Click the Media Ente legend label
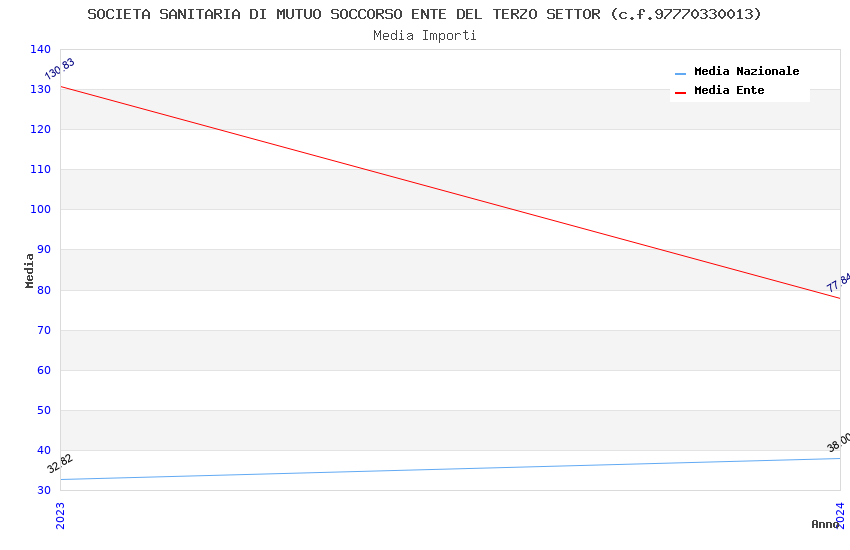Image resolution: width=850 pixels, height=550 pixels. (729, 90)
